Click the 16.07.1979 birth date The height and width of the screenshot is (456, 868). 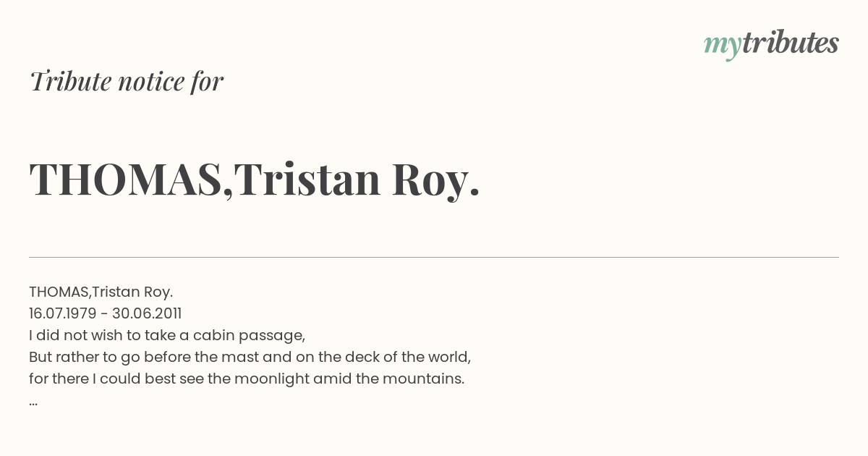(x=62, y=313)
